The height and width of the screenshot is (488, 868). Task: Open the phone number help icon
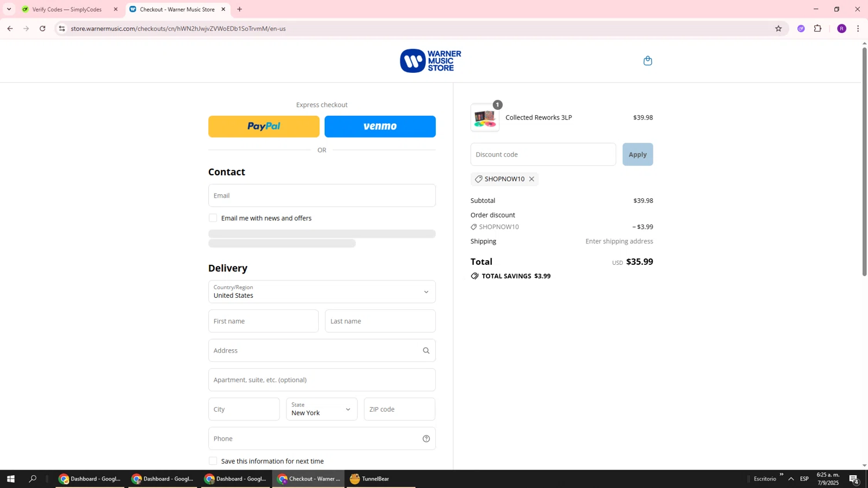[x=426, y=439]
